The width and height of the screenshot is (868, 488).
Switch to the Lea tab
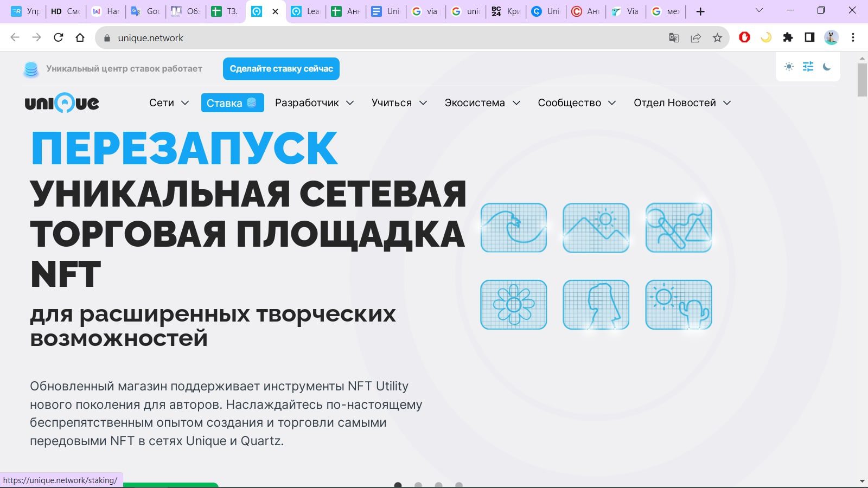pos(305,11)
